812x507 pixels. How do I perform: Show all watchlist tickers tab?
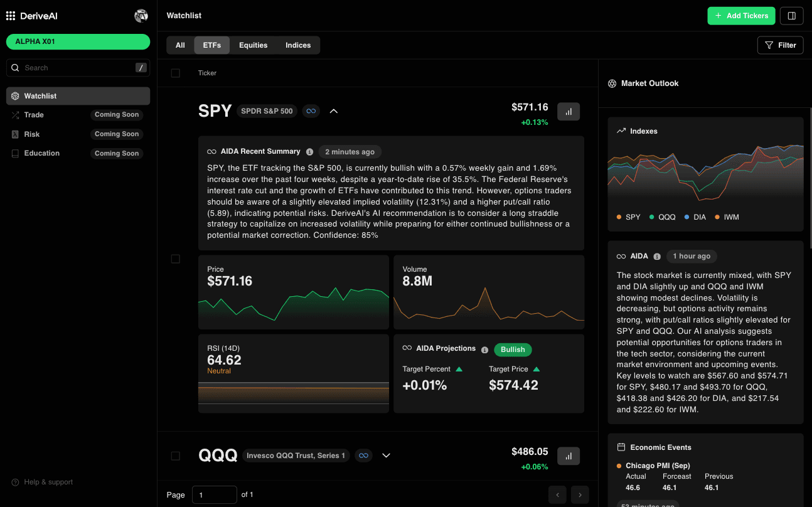tap(180, 45)
